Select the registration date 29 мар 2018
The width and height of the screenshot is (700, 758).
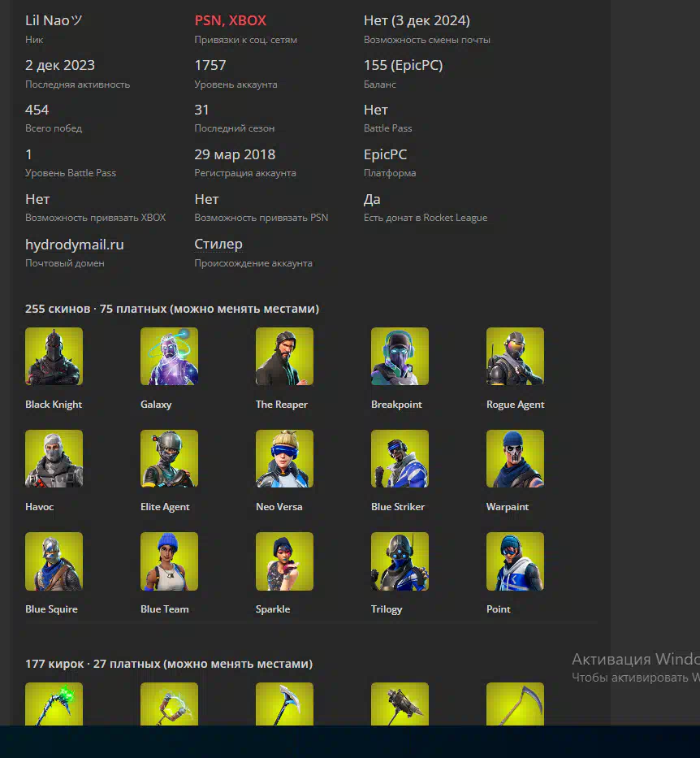235,154
